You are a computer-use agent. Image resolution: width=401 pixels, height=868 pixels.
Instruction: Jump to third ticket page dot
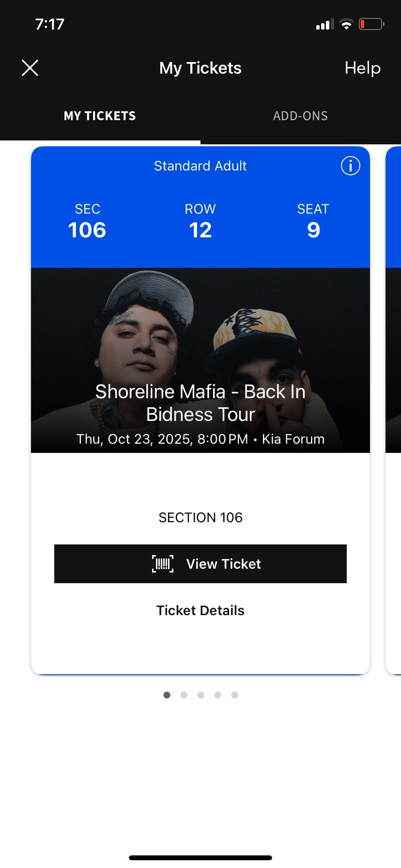coord(201,695)
